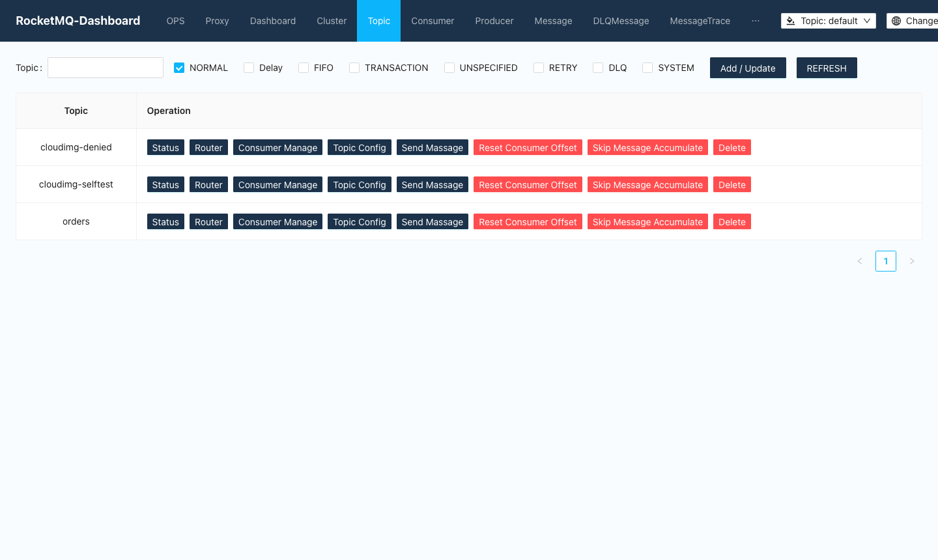Open the MessageTrace page

(700, 21)
